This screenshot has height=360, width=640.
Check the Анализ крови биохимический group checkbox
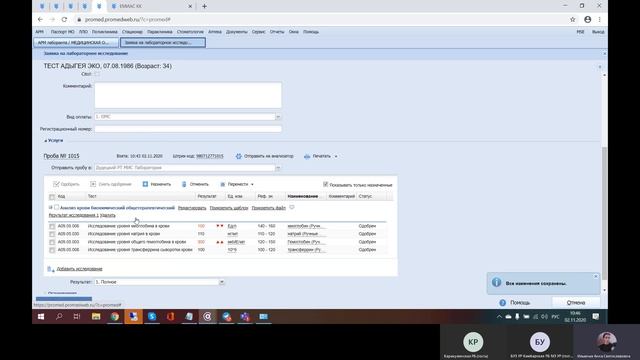(x=57, y=207)
